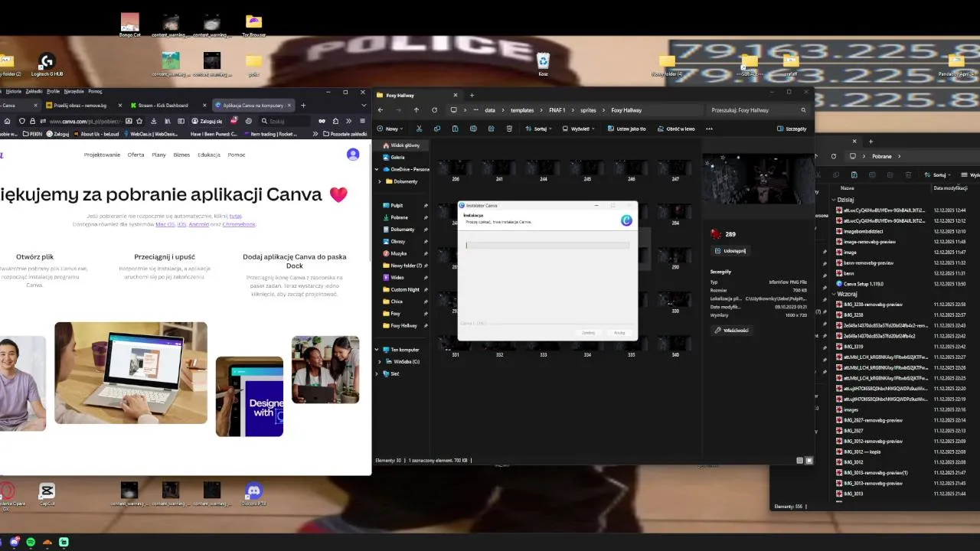The width and height of the screenshot is (980, 551).
Task: Expand Dokumenty folder under OneDrive
Action: (381, 181)
